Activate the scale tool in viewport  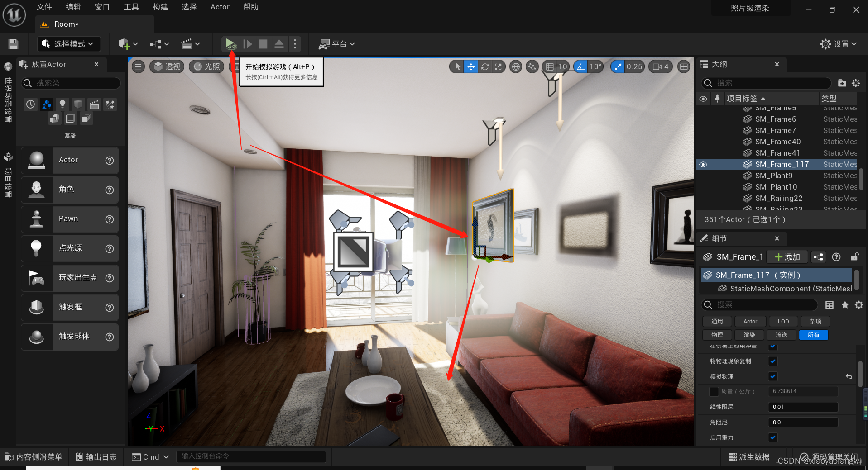498,67
